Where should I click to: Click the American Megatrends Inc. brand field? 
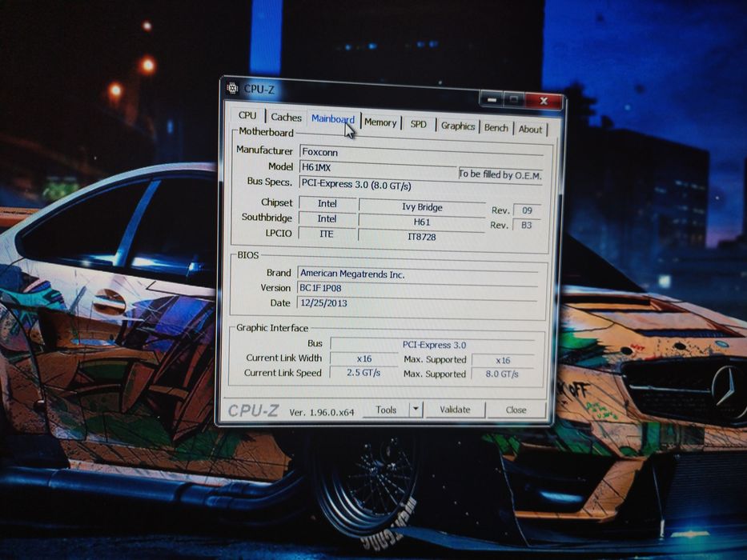(x=417, y=274)
